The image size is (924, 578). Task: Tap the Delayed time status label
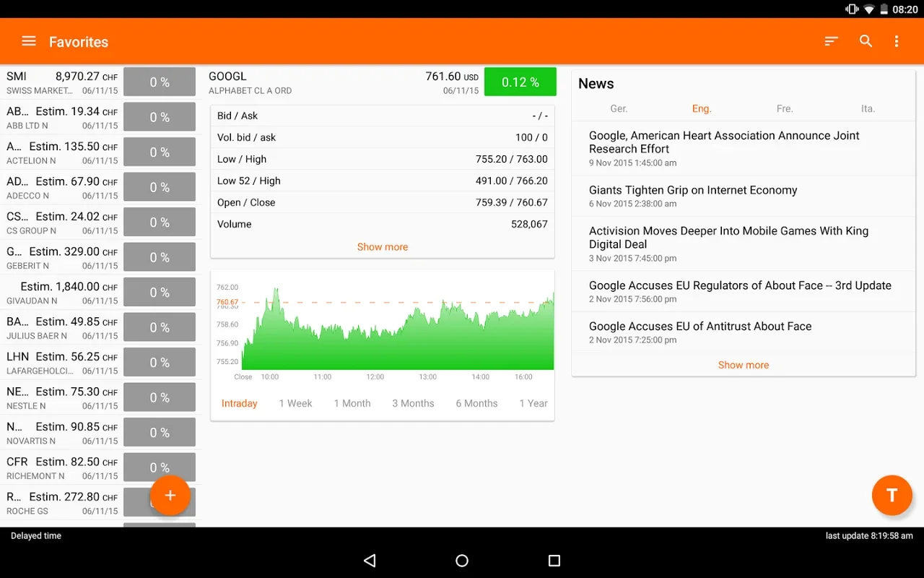click(x=36, y=536)
